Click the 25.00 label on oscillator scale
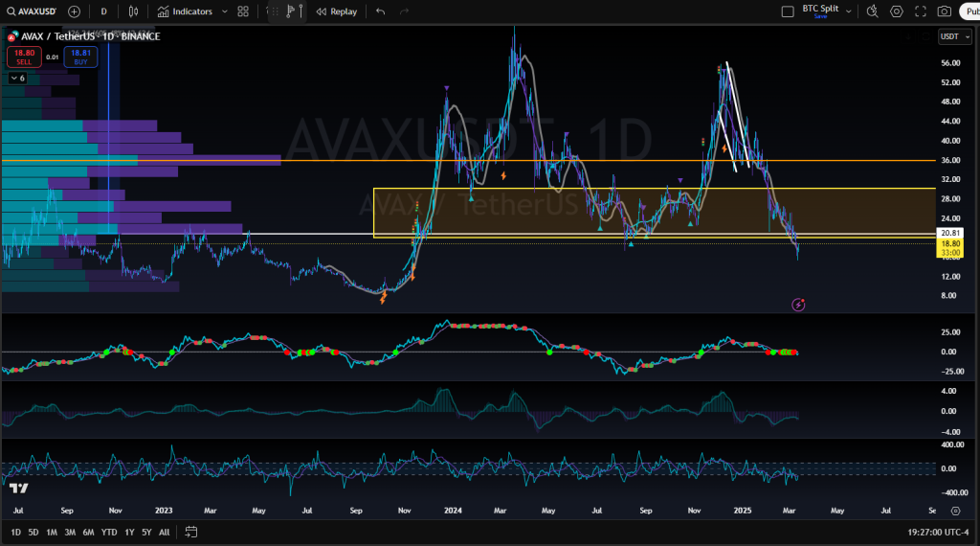 click(x=949, y=332)
